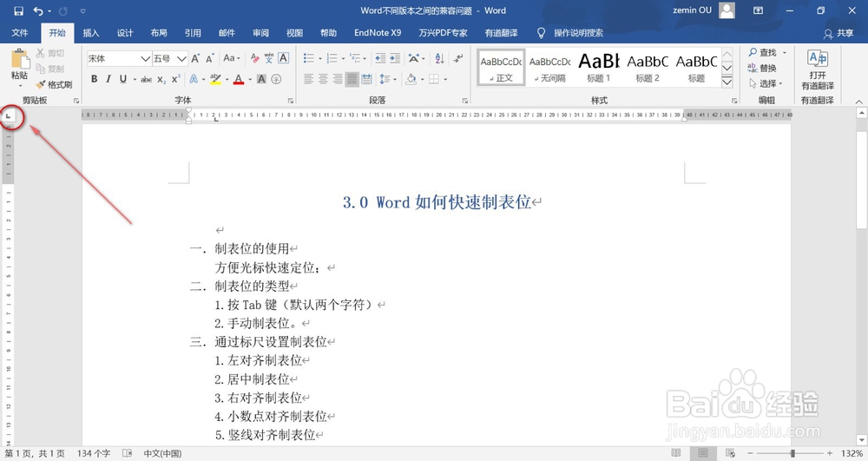Click the Tell me search box (操作说明搜索)
The width and height of the screenshot is (868, 461).
[578, 33]
